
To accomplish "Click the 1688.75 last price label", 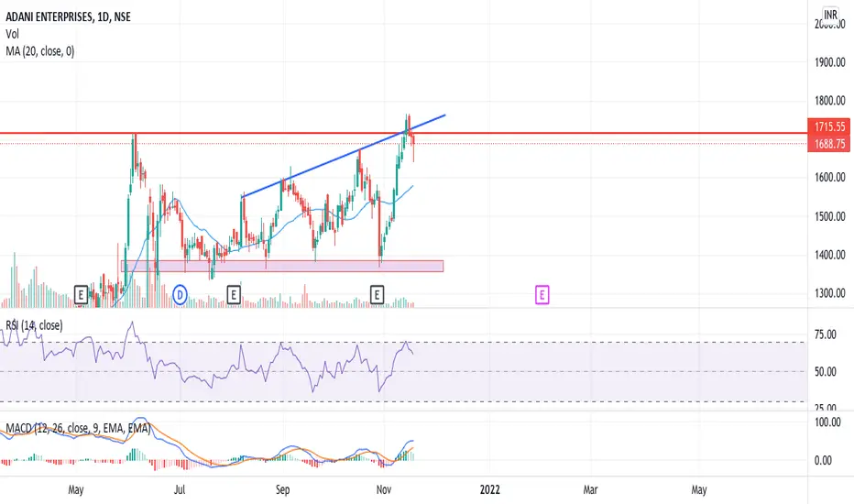I will (829, 144).
